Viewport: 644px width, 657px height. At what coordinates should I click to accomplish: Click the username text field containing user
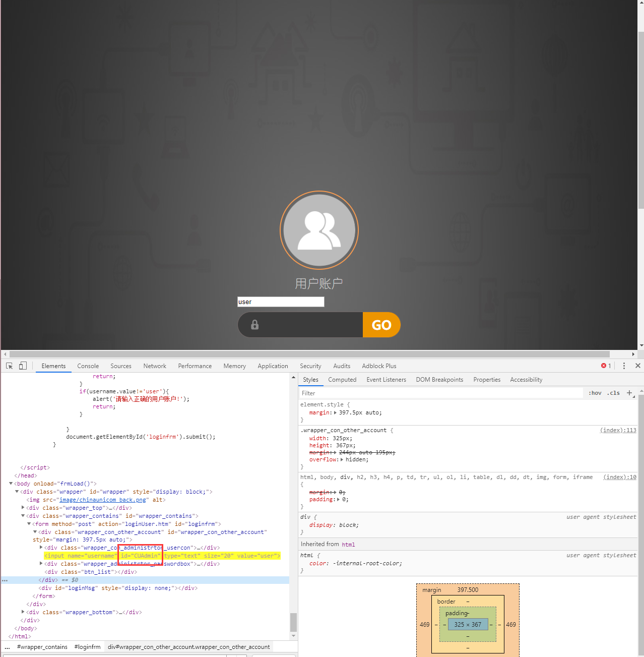pyautogui.click(x=281, y=302)
